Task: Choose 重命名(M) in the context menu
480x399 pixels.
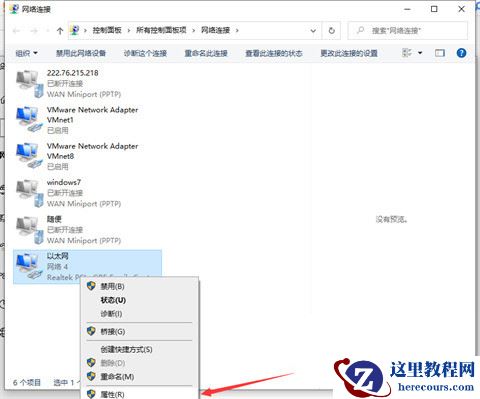Action: click(140, 377)
